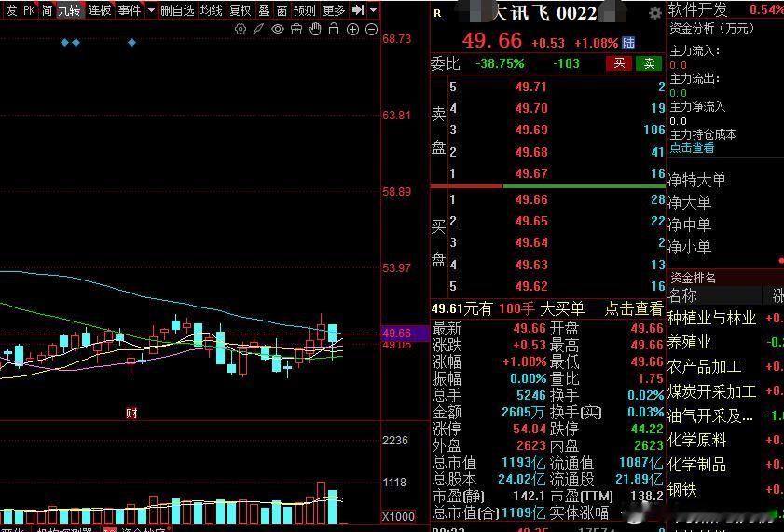Open chart settings gear icon
784x532 pixels.
coord(241,30)
